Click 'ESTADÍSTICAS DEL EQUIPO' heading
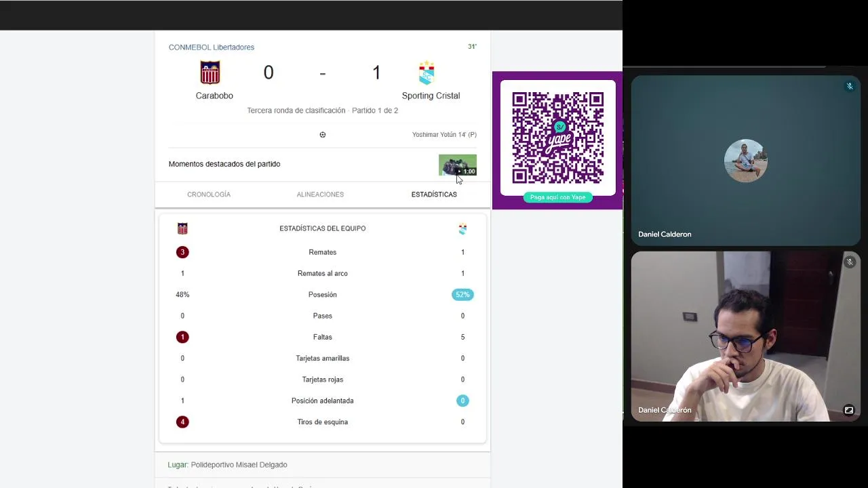The height and width of the screenshot is (488, 868). (323, 228)
